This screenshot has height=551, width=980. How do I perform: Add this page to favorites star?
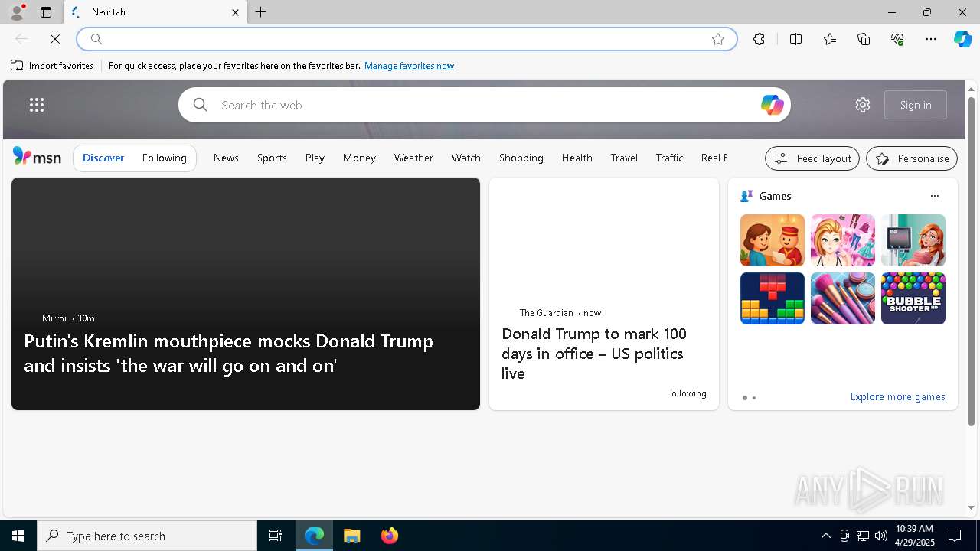pos(718,39)
